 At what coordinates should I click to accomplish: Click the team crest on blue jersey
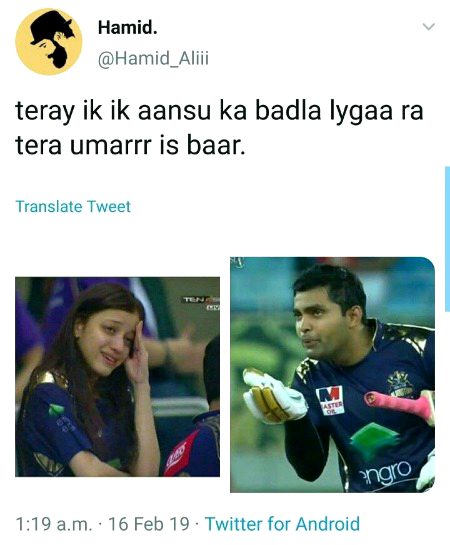point(400,383)
